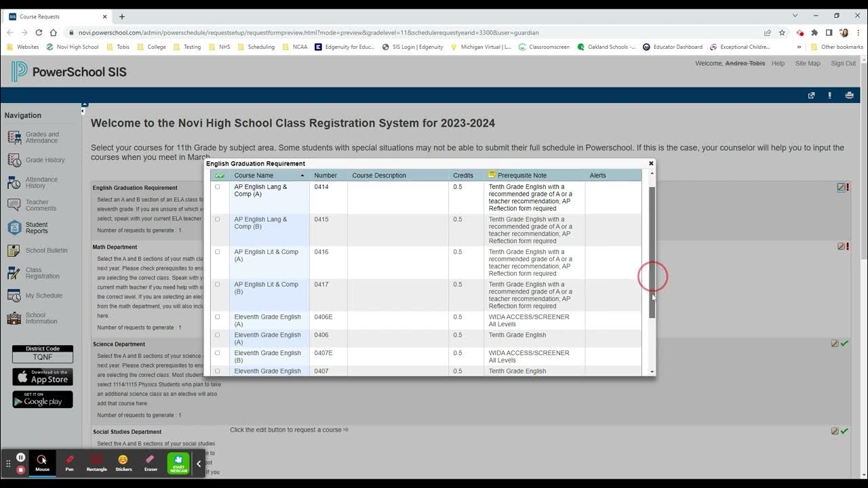The image size is (868, 488).
Task: Open Novi High School bookmark
Action: pos(73,47)
